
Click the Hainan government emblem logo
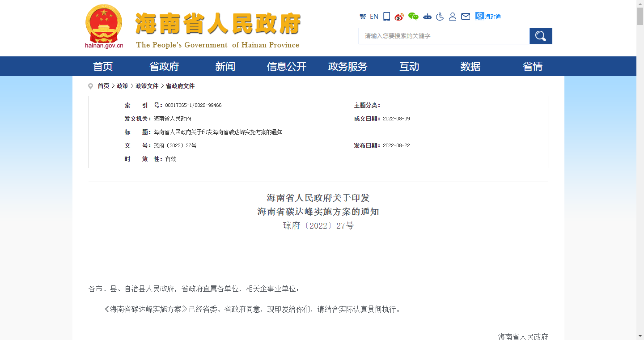[104, 25]
